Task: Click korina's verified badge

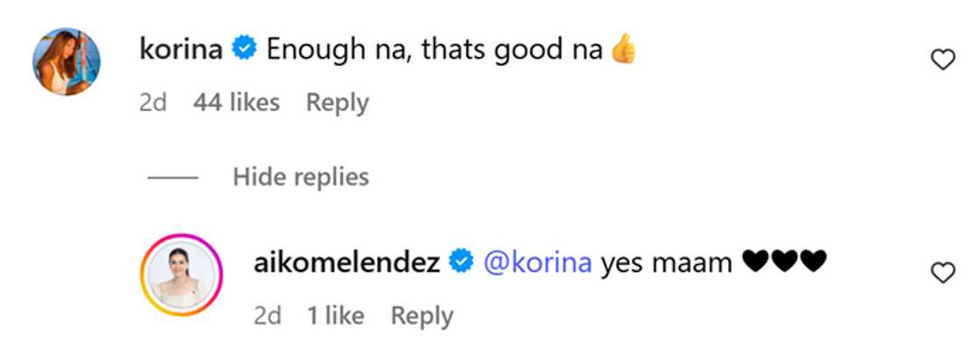Action: [x=244, y=50]
